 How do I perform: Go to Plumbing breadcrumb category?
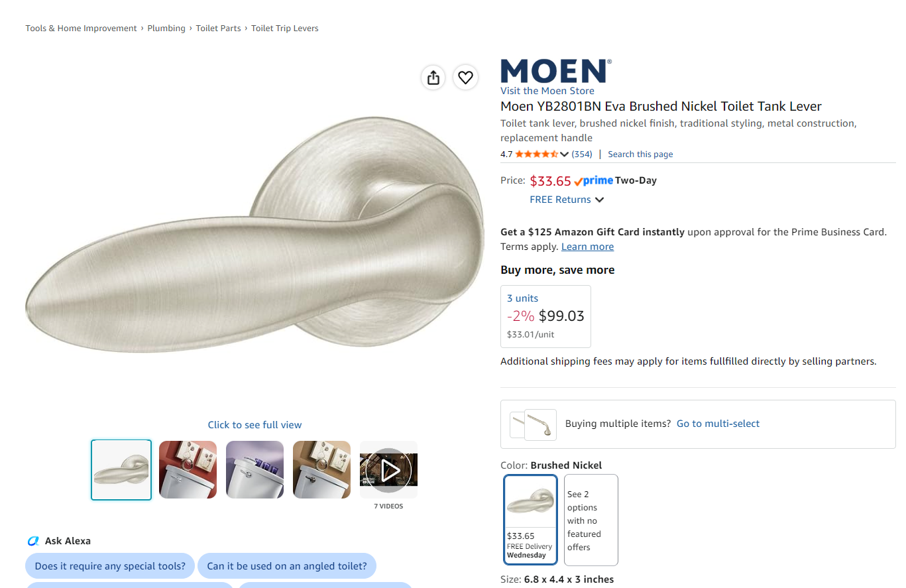[166, 29]
